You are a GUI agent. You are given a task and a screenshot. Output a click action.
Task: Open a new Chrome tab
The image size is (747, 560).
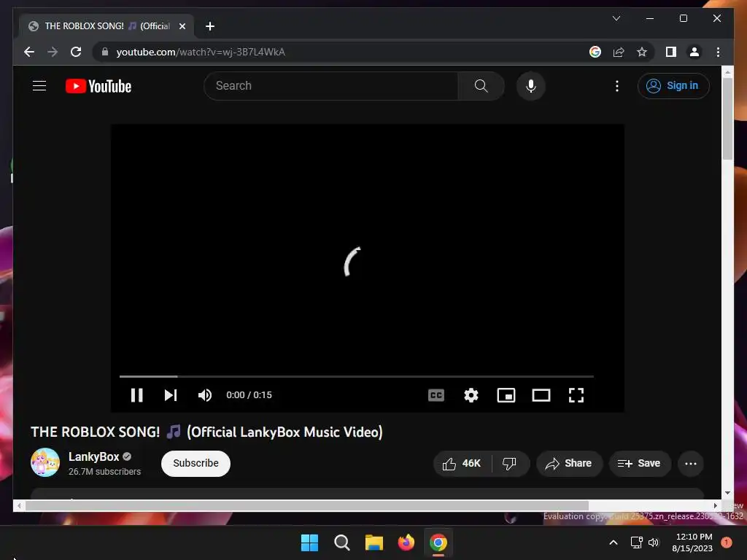[209, 26]
